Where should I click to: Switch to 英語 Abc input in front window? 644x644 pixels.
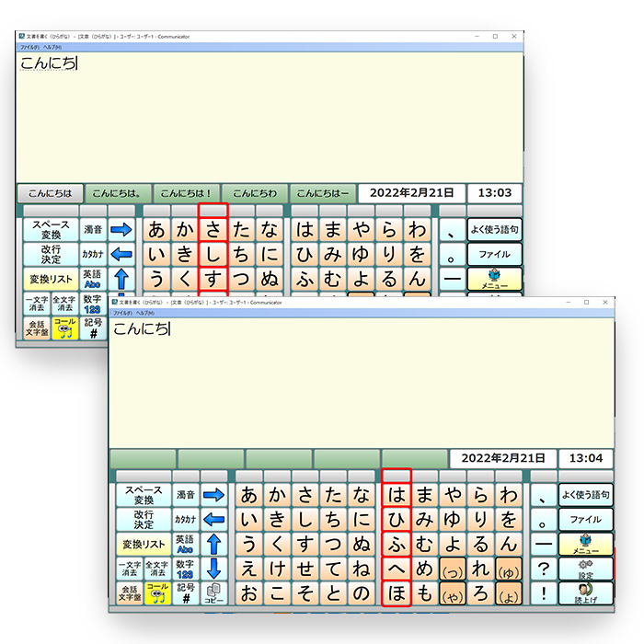(x=185, y=544)
